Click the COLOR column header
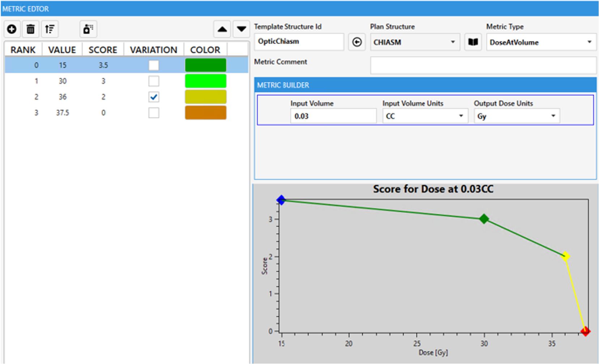This screenshot has width=599, height=364. [205, 50]
